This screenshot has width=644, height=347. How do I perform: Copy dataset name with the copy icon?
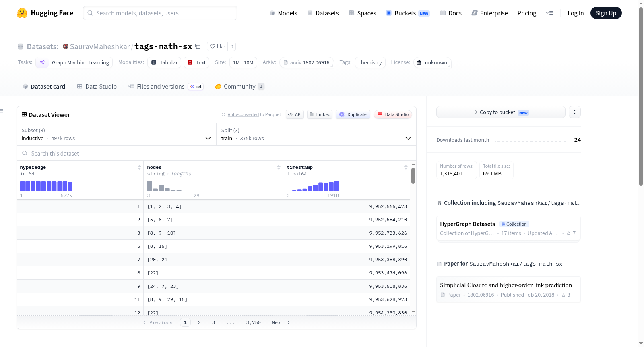[198, 46]
